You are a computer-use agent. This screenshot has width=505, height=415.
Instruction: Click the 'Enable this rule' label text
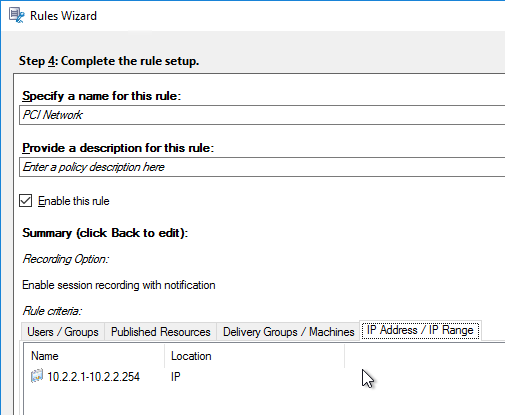[x=74, y=201]
